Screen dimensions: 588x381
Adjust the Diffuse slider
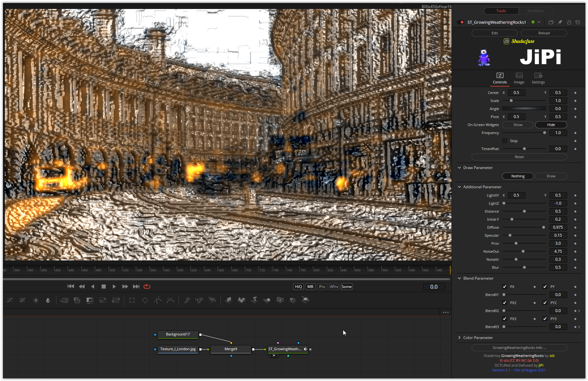524,227
